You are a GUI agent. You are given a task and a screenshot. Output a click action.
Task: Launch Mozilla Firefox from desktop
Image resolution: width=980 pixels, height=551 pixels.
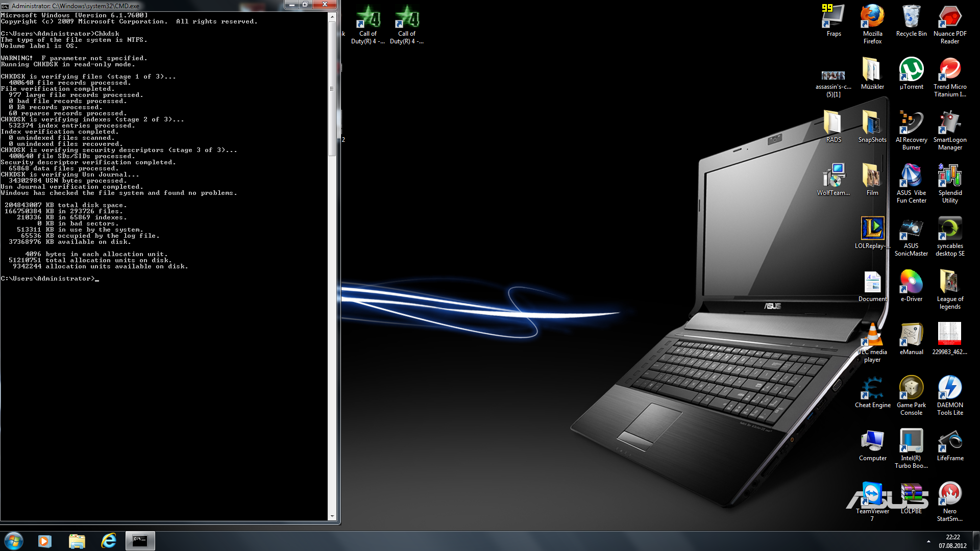[x=872, y=24]
